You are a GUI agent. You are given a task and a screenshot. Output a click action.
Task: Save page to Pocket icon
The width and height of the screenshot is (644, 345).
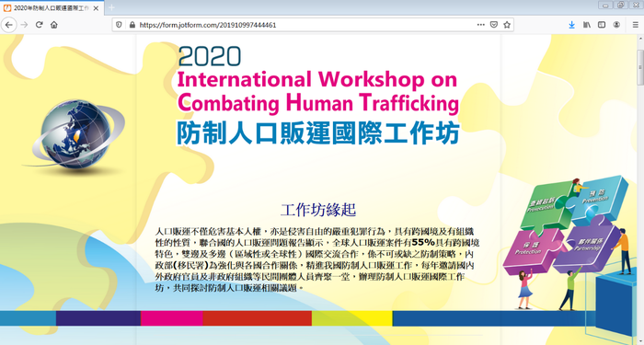tap(494, 25)
